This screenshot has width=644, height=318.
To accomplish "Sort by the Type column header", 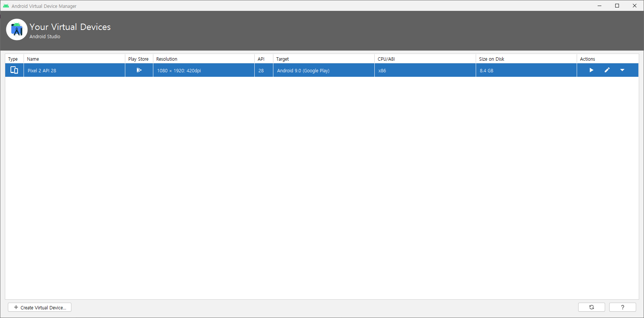I will (14, 59).
